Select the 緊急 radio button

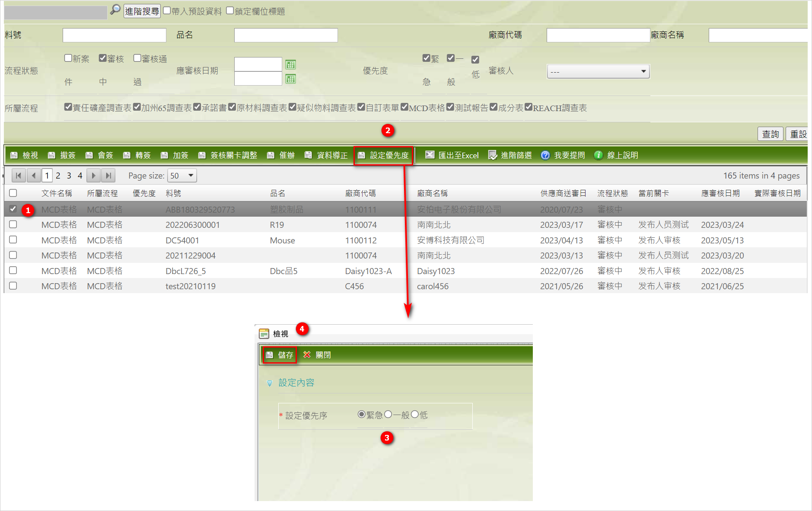(362, 414)
